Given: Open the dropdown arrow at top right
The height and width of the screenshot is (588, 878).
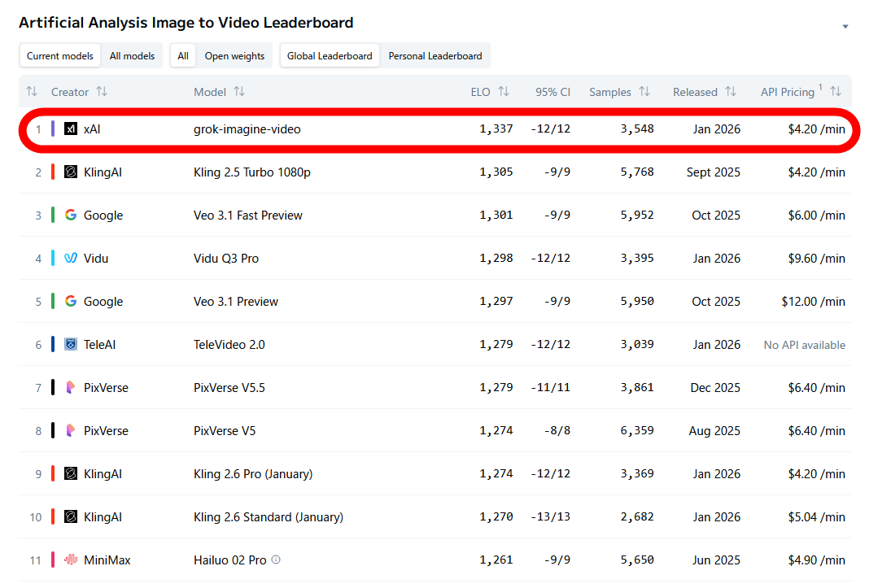Looking at the screenshot, I should click(845, 27).
